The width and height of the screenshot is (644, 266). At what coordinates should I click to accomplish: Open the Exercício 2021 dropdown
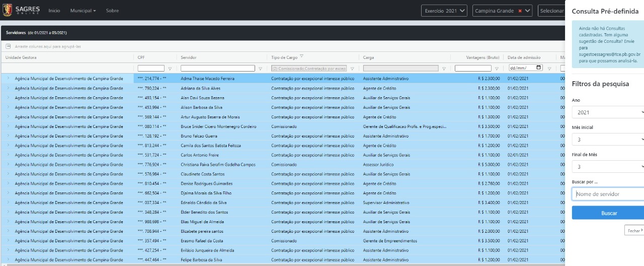pyautogui.click(x=445, y=11)
